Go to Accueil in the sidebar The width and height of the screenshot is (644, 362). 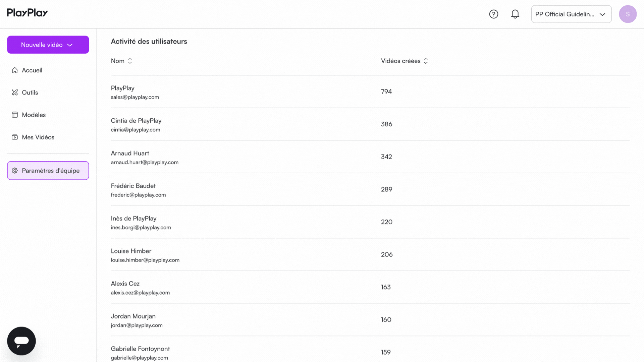(x=32, y=70)
